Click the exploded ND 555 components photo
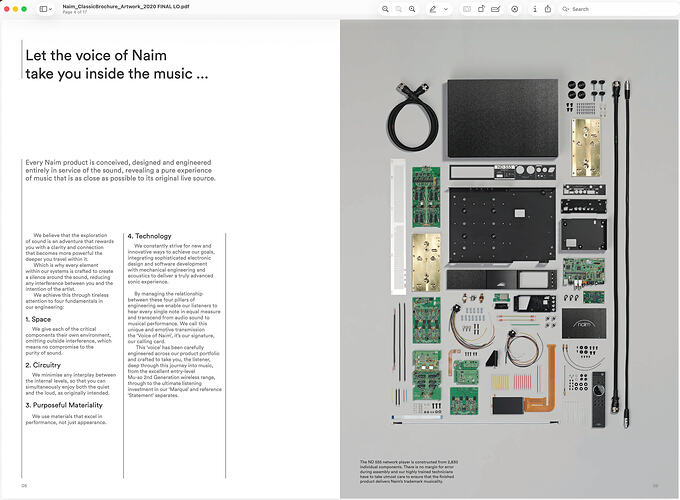 coord(510,254)
